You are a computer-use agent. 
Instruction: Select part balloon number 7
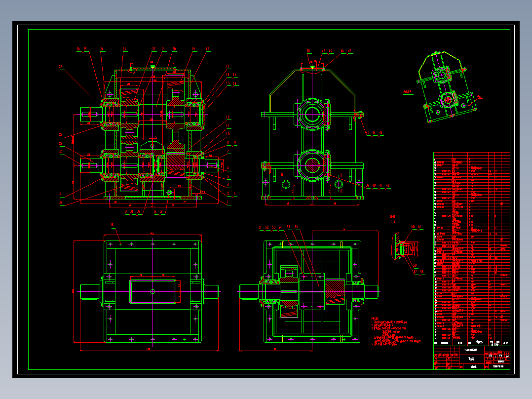click(228, 152)
